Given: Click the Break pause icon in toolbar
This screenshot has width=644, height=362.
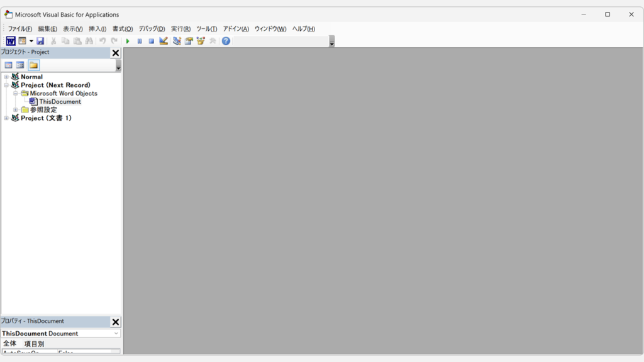Looking at the screenshot, I should [140, 41].
